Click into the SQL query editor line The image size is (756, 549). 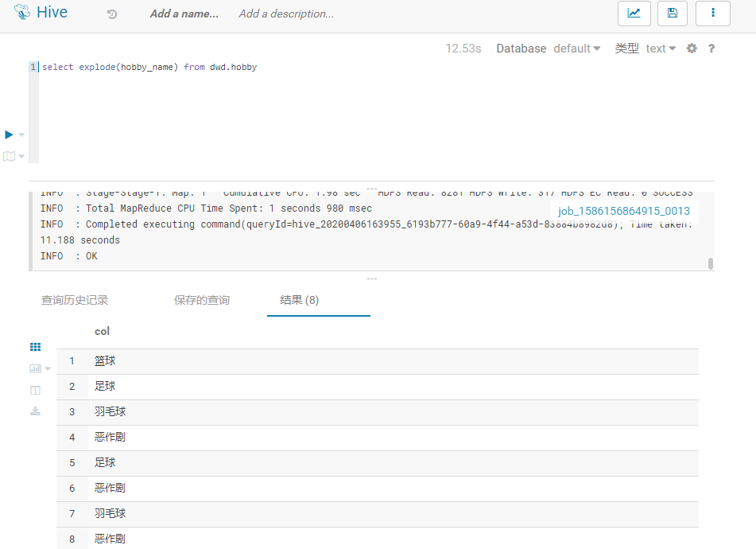click(149, 67)
